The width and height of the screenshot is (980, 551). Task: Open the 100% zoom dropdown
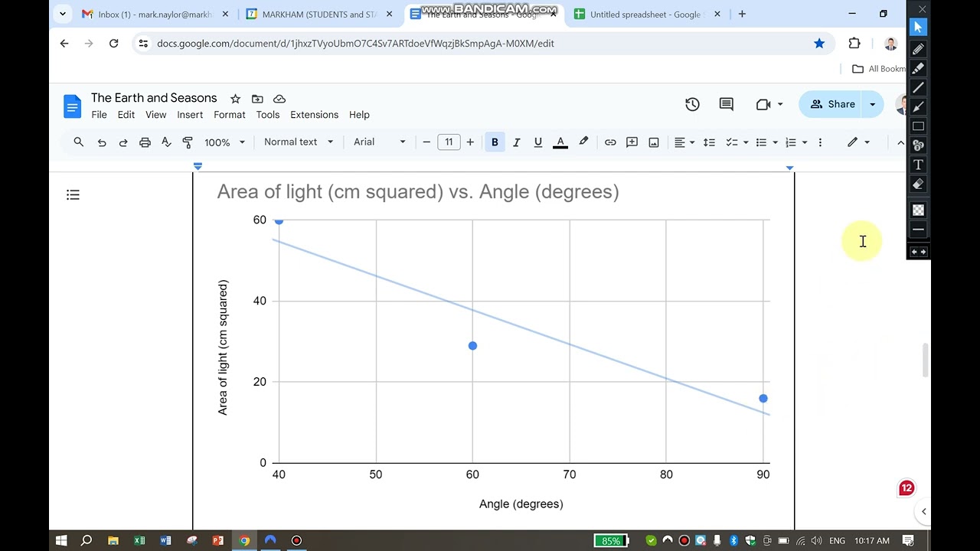pos(224,142)
